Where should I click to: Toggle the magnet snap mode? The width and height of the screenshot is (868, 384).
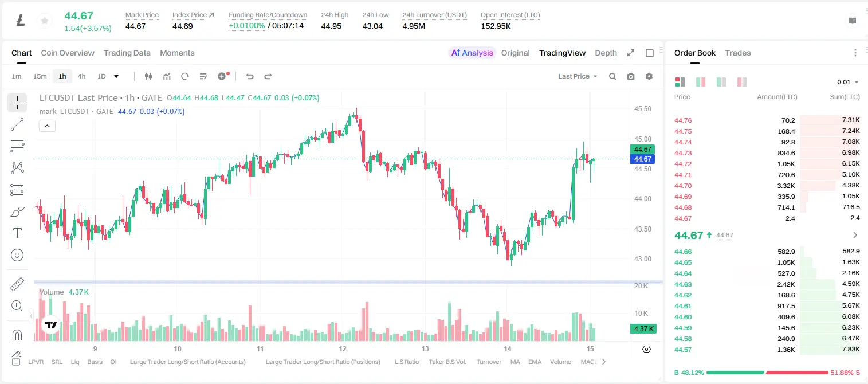[17, 335]
